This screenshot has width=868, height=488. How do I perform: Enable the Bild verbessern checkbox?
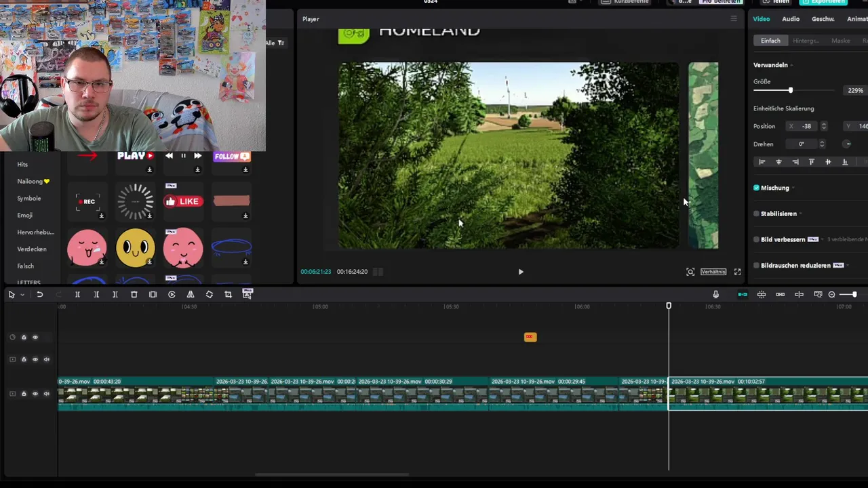coord(756,239)
